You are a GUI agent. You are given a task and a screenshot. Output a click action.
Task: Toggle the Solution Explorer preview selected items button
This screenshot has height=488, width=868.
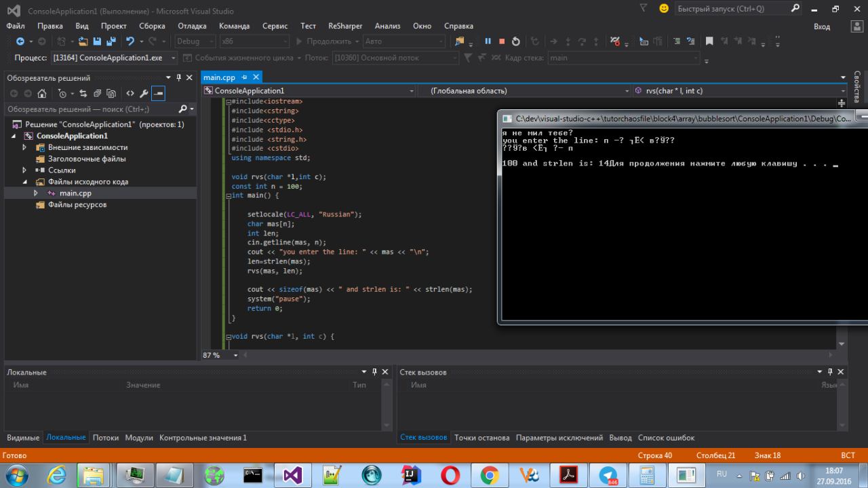[158, 94]
